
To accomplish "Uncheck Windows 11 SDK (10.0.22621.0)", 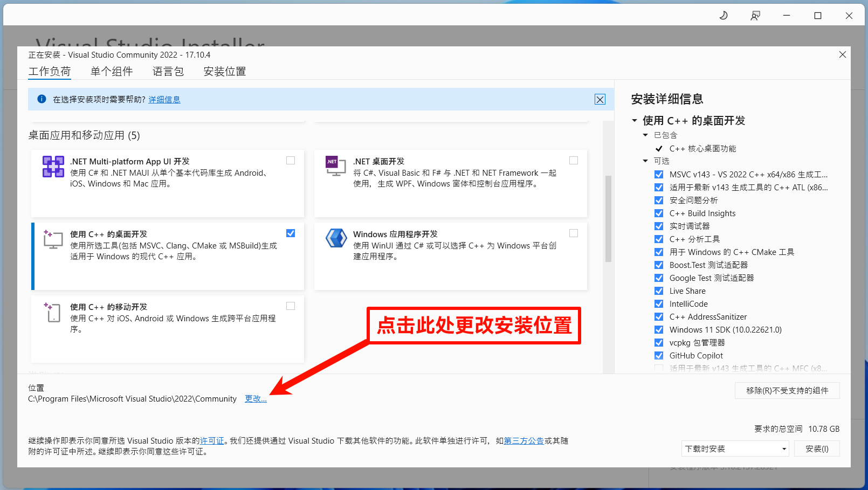I will tap(659, 330).
